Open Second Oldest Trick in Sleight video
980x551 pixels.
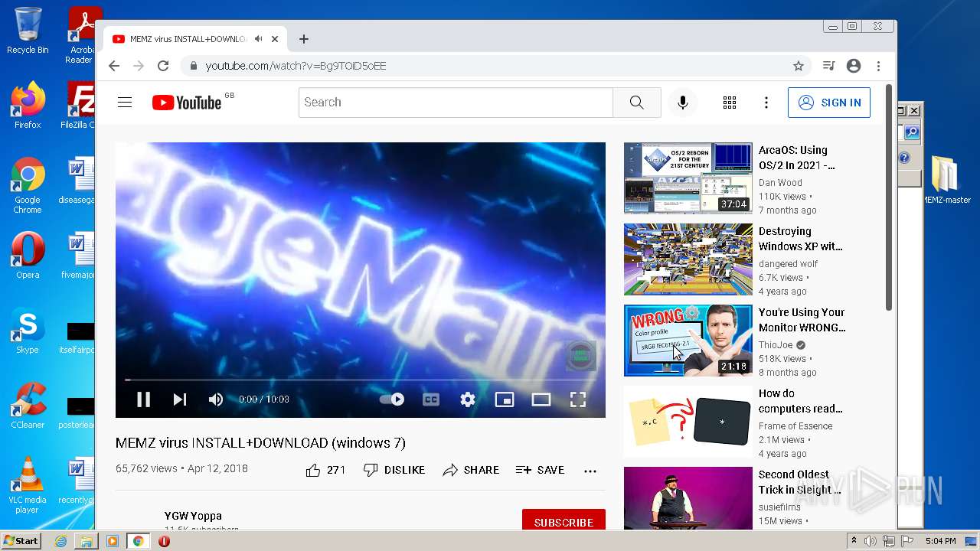pyautogui.click(x=688, y=498)
